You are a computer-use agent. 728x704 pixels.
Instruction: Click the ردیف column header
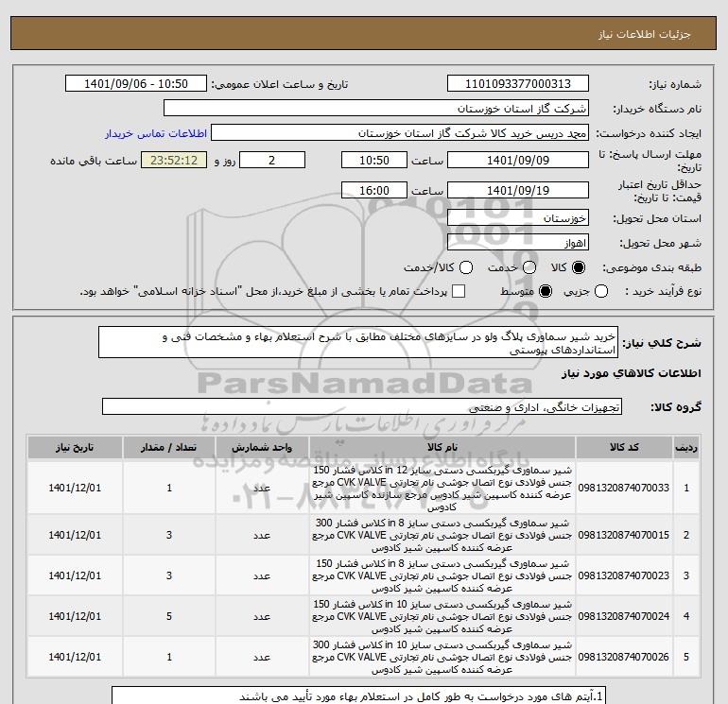(x=686, y=447)
